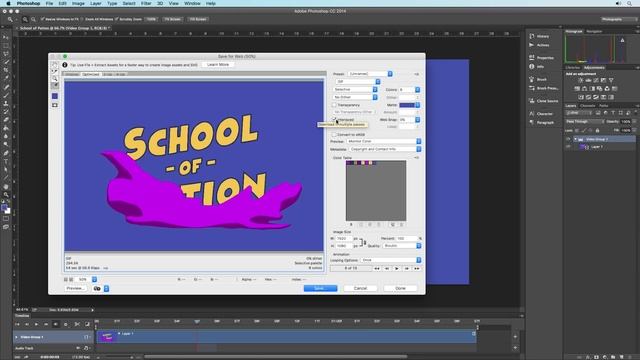
Task: Click the play button in timeline controls
Action: click(36, 324)
